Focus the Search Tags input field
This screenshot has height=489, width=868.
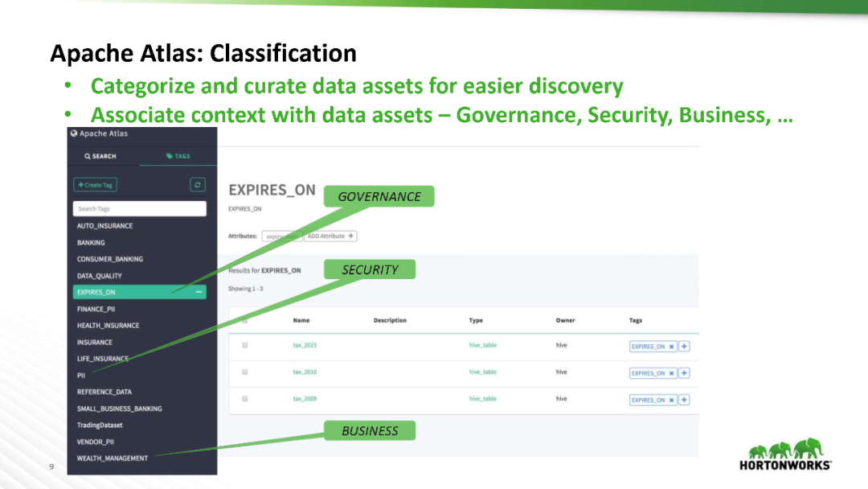140,209
